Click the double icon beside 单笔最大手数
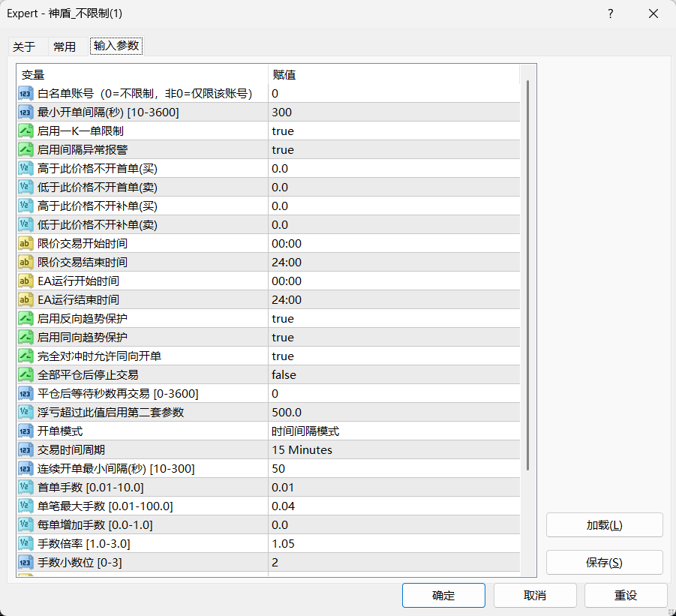676x616 pixels. 26,506
